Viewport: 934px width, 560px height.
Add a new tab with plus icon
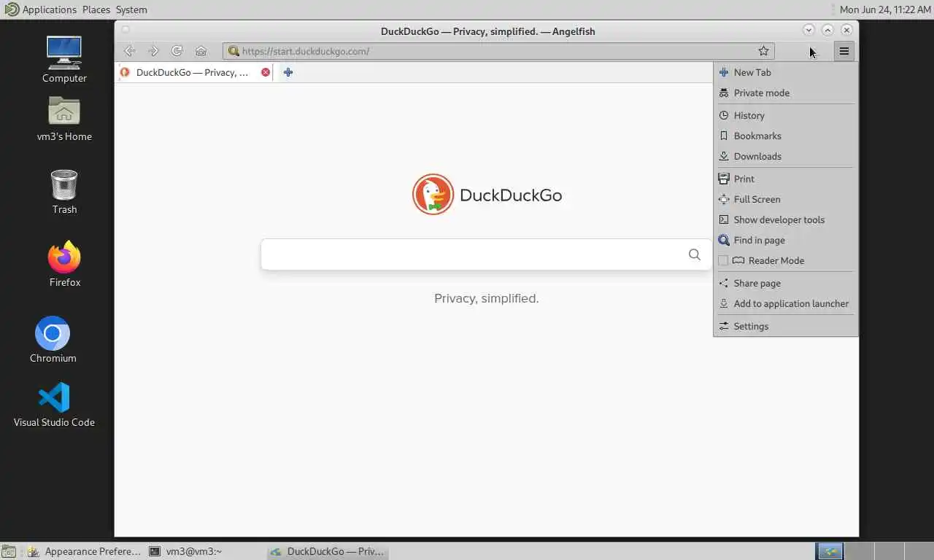pyautogui.click(x=288, y=72)
